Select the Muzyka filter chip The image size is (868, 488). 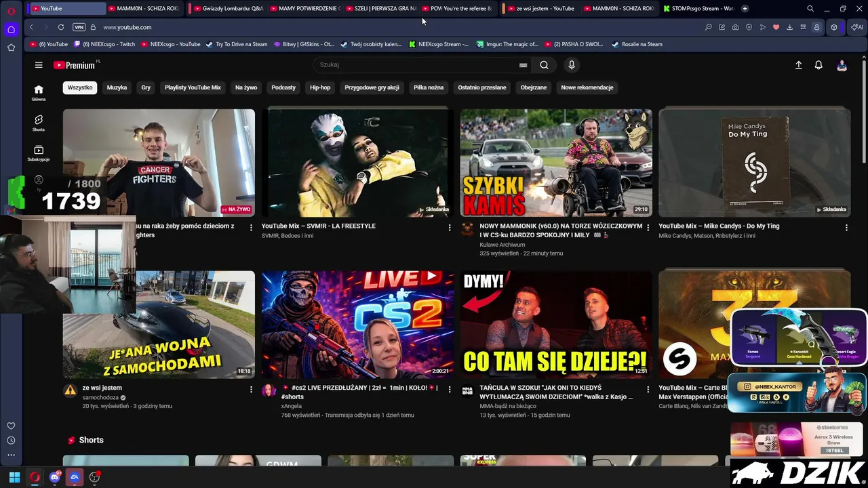pyautogui.click(x=117, y=87)
